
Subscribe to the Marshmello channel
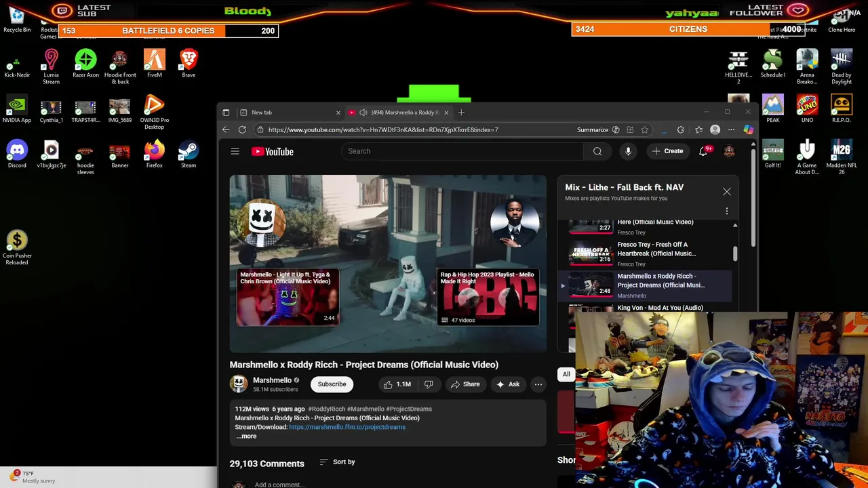click(332, 384)
